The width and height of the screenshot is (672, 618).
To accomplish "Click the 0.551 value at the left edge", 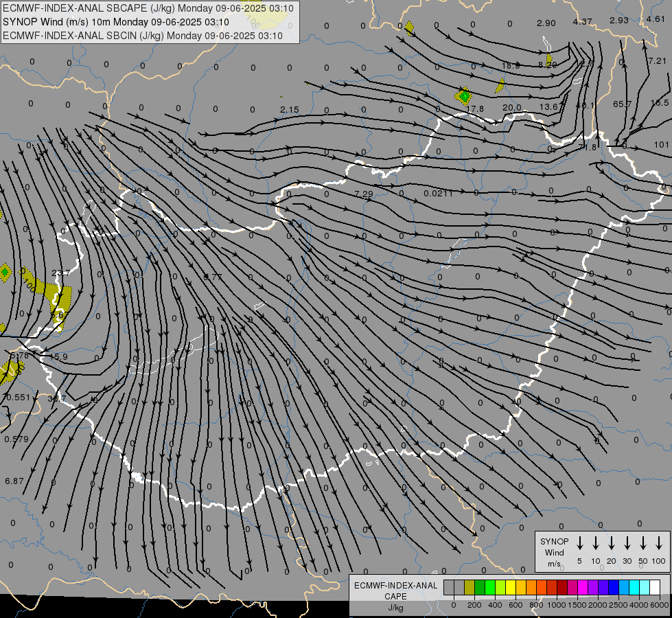I will click(x=18, y=398).
